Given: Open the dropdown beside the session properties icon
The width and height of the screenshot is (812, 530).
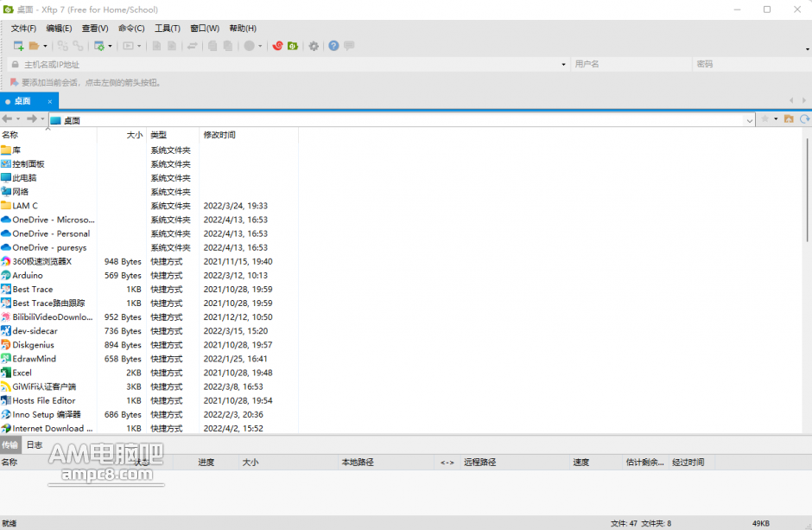Looking at the screenshot, I should [x=110, y=46].
